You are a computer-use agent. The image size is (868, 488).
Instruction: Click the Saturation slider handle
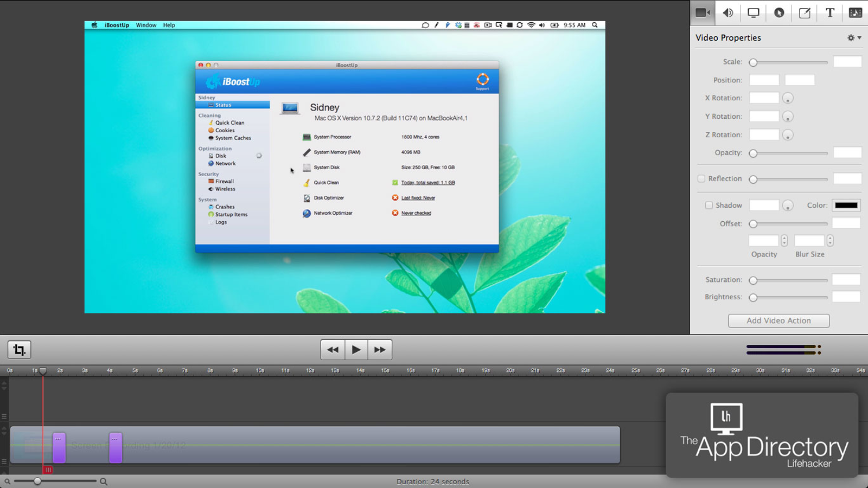coord(753,280)
